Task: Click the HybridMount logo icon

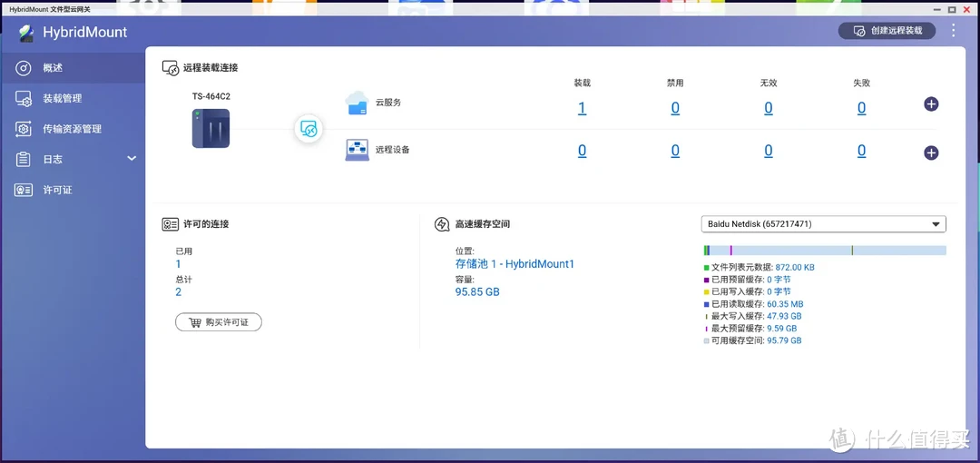Action: [x=26, y=33]
